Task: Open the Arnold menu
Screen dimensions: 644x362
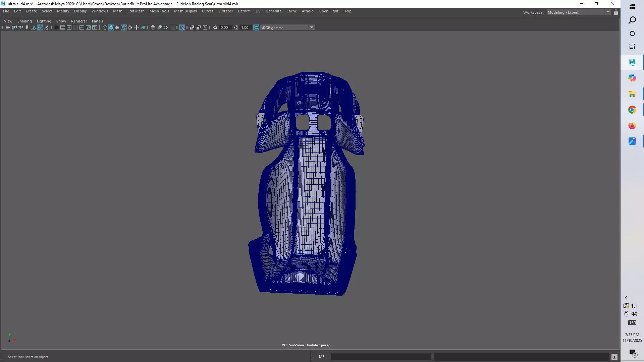Action: (308, 11)
